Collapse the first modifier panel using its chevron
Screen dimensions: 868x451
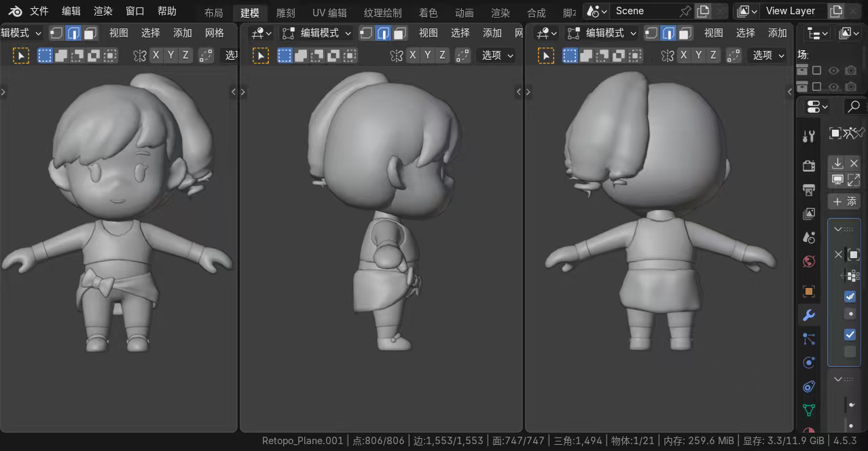(x=838, y=230)
